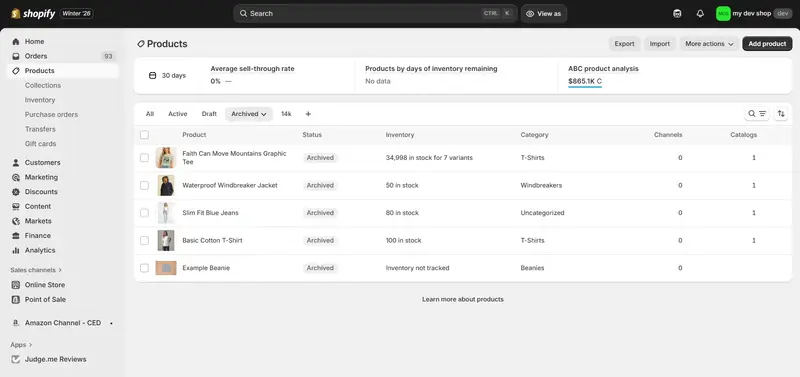Click the sort arrows icon button

[781, 114]
